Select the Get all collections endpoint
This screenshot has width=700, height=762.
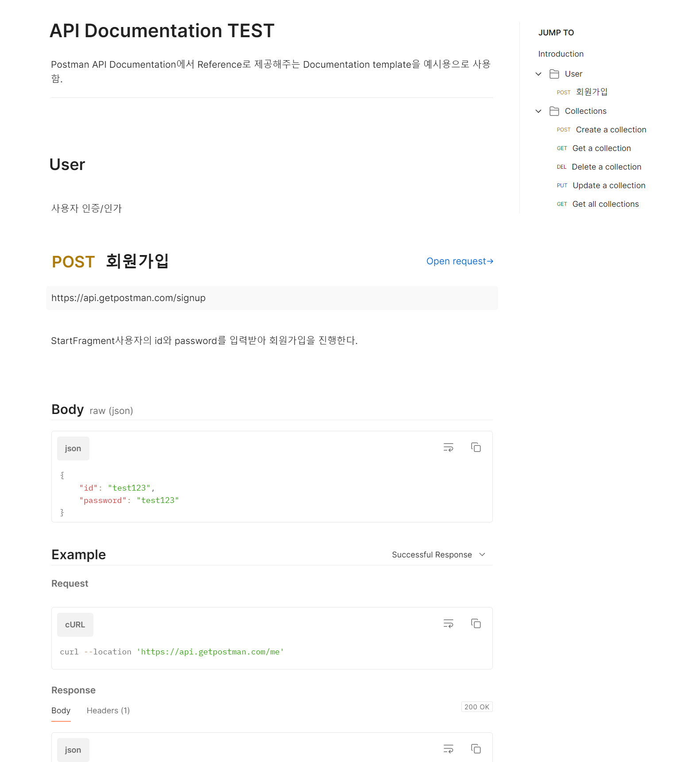click(605, 204)
